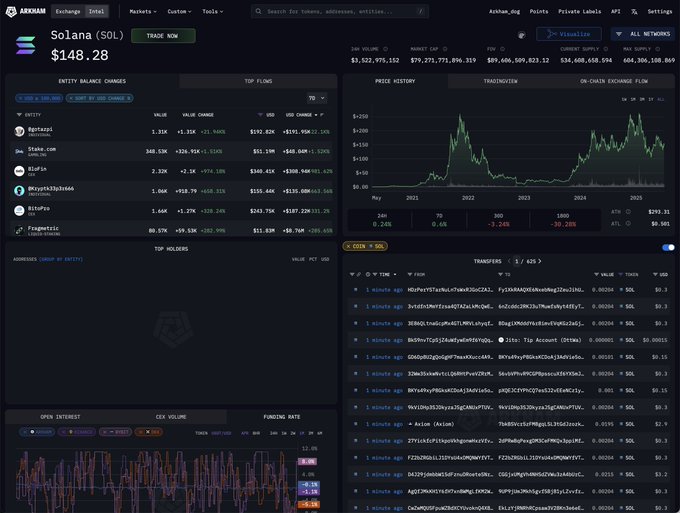This screenshot has height=513, width=680.
Task: Switch header mode to Exchange
Action: click(68, 11)
